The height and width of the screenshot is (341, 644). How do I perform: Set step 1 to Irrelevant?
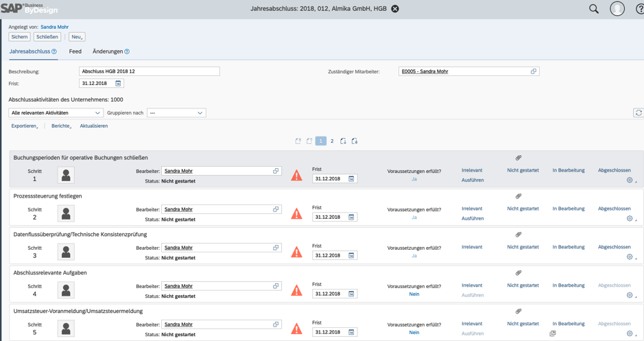[472, 170]
